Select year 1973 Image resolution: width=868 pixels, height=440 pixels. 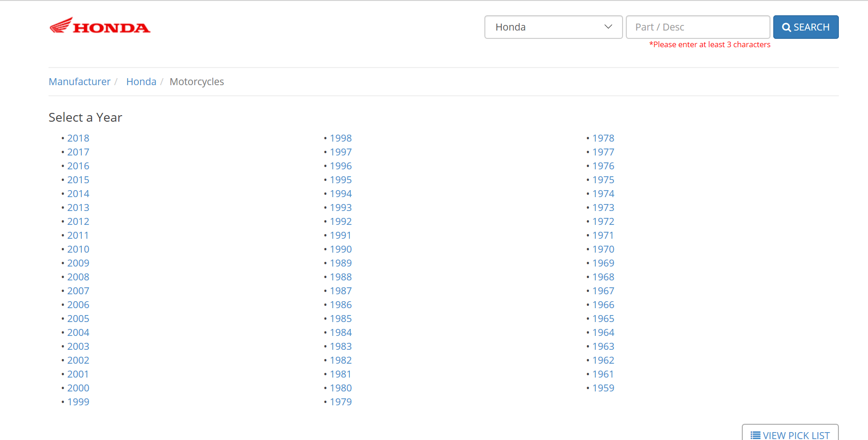pyautogui.click(x=603, y=208)
